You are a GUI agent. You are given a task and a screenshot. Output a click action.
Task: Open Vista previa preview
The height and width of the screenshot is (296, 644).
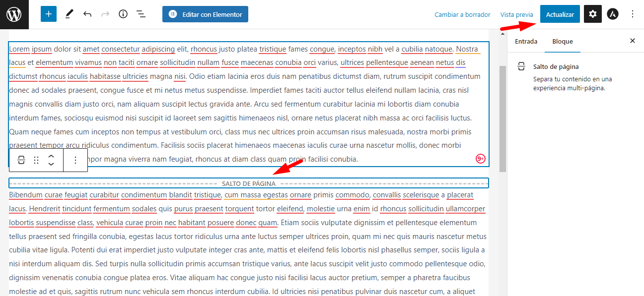click(517, 15)
